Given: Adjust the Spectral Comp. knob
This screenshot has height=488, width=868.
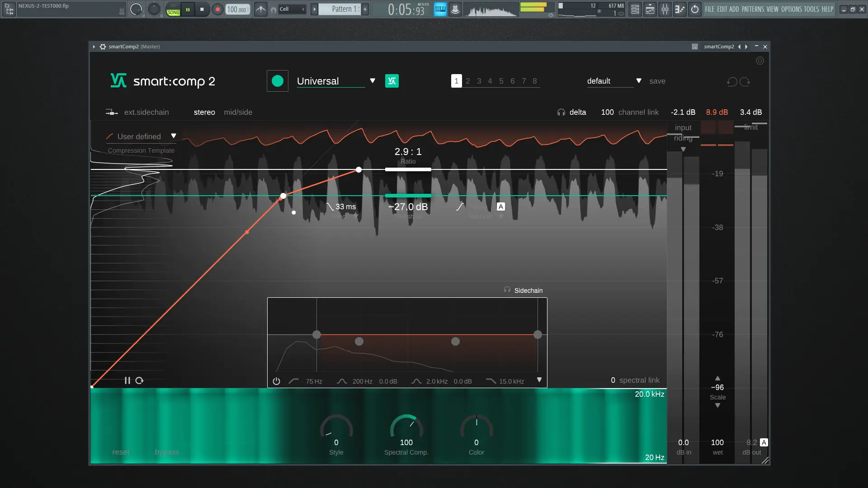Looking at the screenshot, I should 406,427.
